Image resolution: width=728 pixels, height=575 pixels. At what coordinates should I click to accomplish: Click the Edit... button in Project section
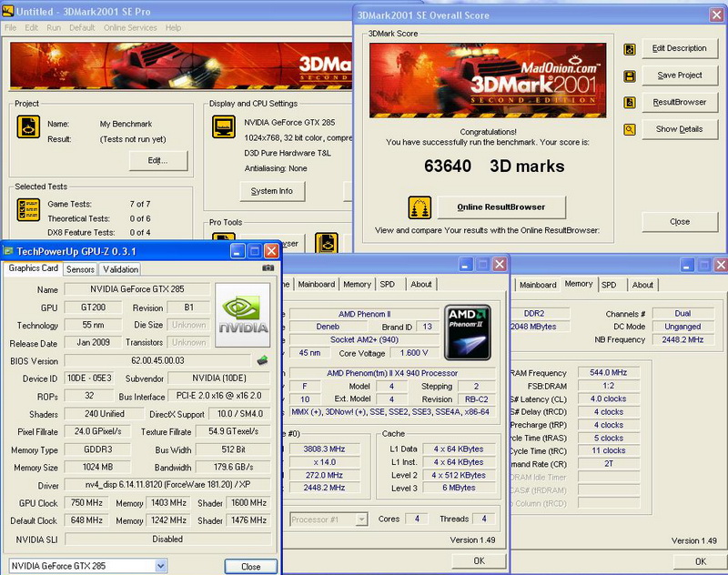(157, 160)
